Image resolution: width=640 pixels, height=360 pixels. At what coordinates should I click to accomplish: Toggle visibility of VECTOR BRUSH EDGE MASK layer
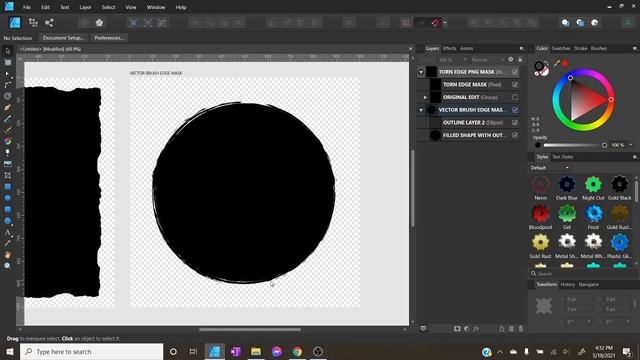pos(515,110)
